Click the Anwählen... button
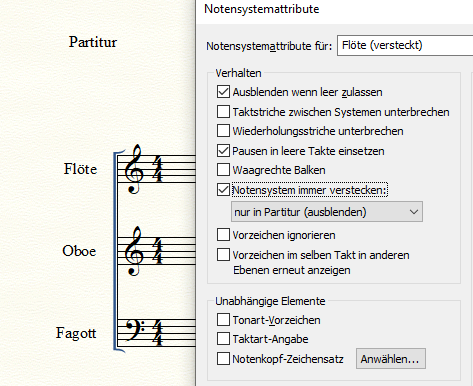 click(x=391, y=359)
